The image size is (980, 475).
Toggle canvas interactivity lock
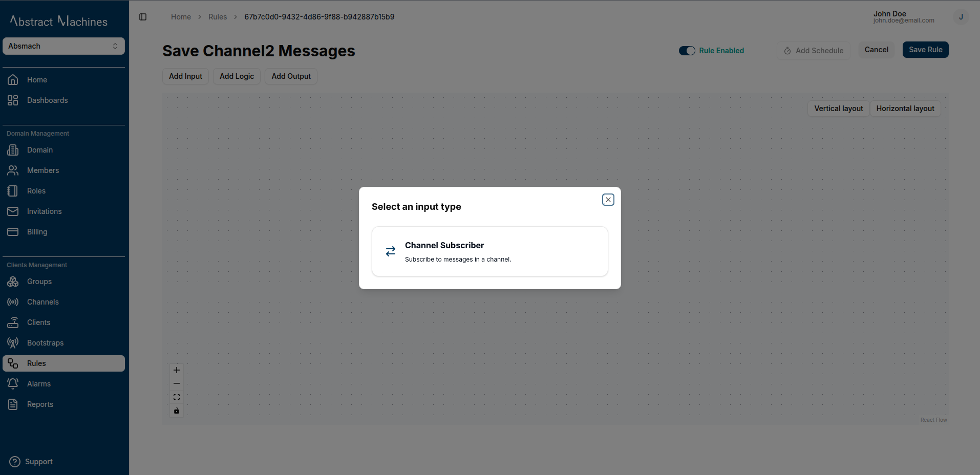click(177, 411)
